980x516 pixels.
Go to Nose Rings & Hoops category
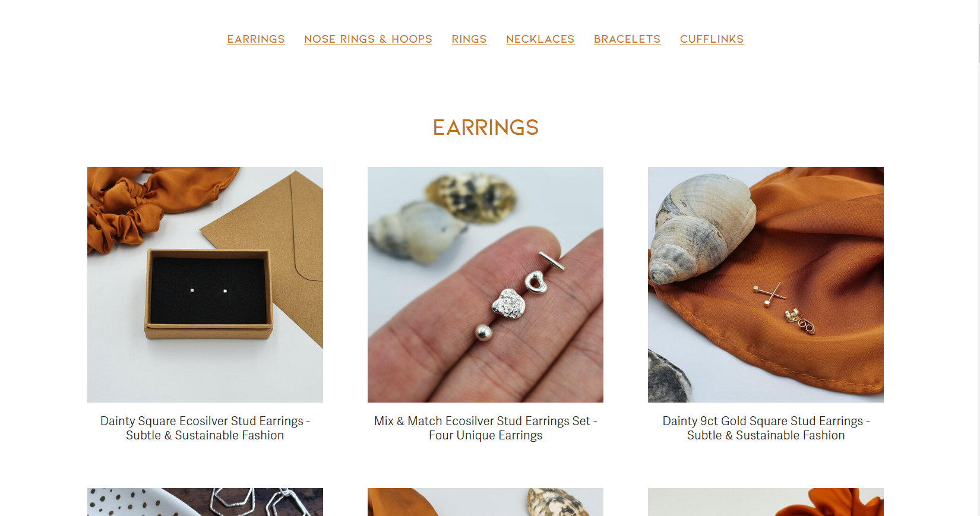tap(368, 39)
